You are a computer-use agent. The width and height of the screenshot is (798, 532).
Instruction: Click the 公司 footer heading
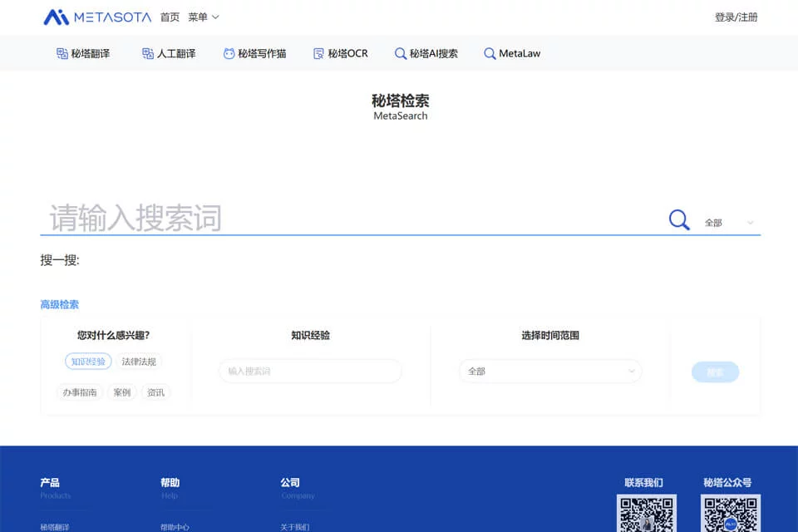tap(290, 482)
